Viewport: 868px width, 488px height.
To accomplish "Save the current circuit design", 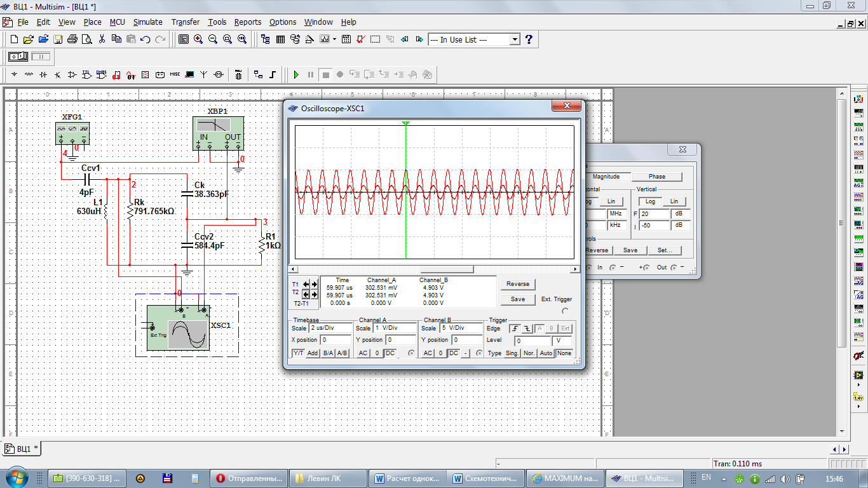I will coord(58,39).
